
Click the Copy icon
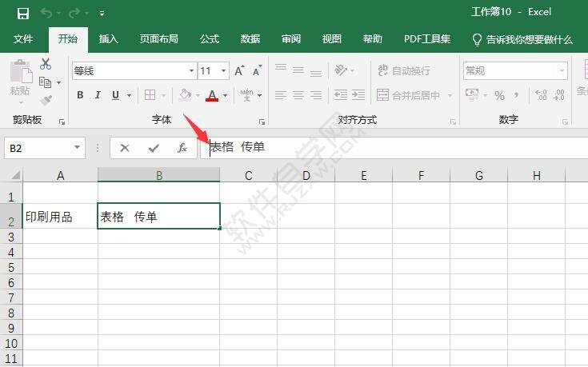point(46,82)
